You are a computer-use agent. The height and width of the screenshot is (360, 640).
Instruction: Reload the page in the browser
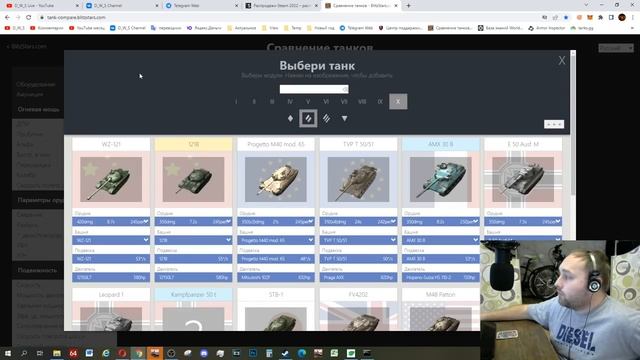(29, 18)
